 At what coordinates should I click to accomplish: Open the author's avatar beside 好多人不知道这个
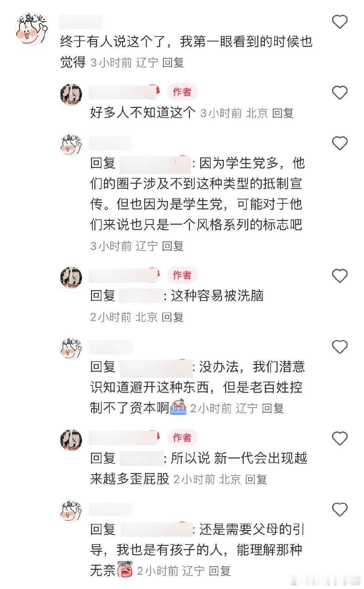click(71, 94)
